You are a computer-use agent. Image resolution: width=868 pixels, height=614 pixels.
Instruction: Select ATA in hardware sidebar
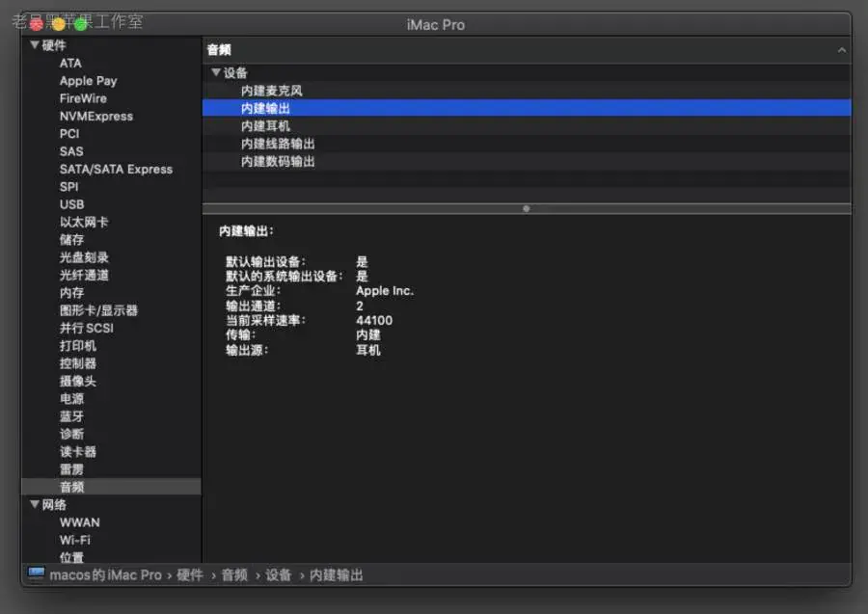pos(70,63)
